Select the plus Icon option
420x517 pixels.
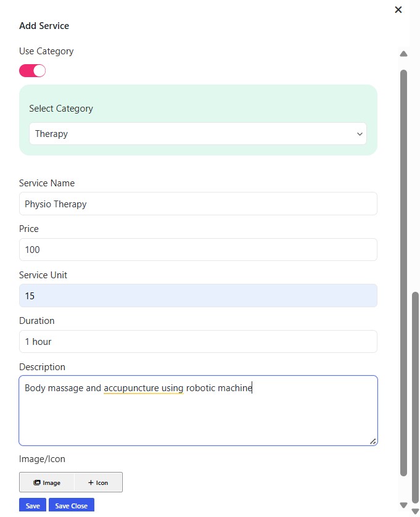pos(98,482)
